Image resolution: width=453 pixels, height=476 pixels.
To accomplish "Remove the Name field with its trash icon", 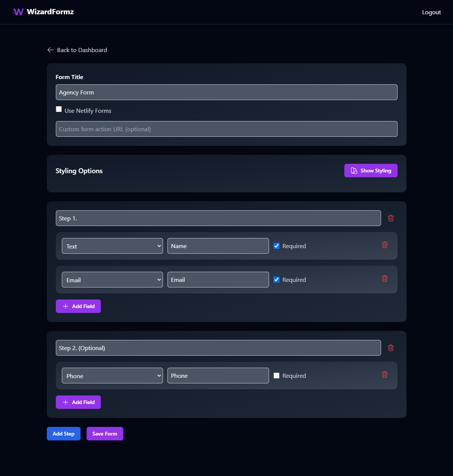I will coord(384,245).
